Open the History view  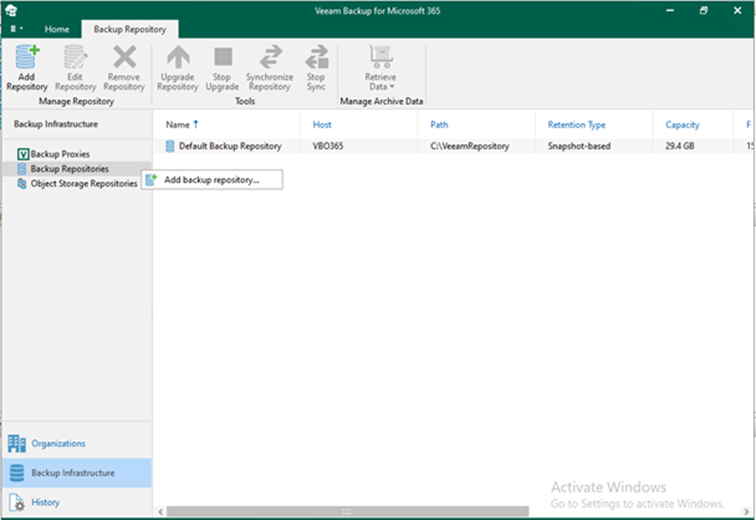pyautogui.click(x=77, y=502)
